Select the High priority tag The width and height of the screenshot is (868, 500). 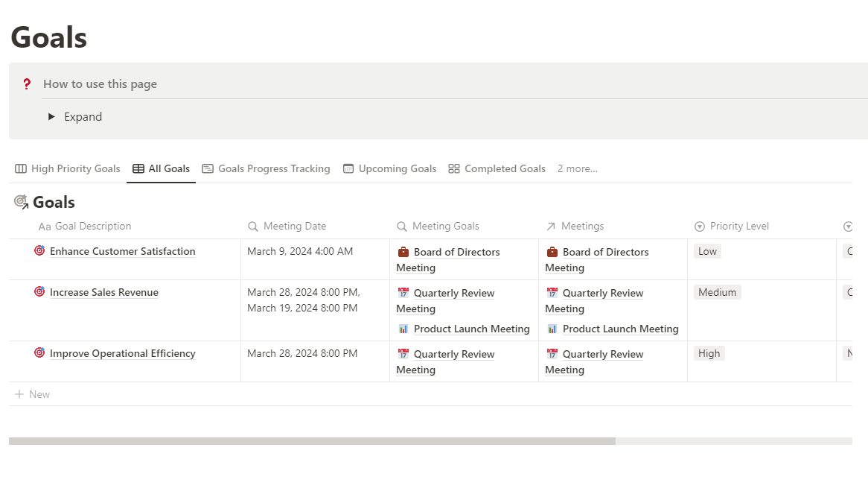(709, 353)
